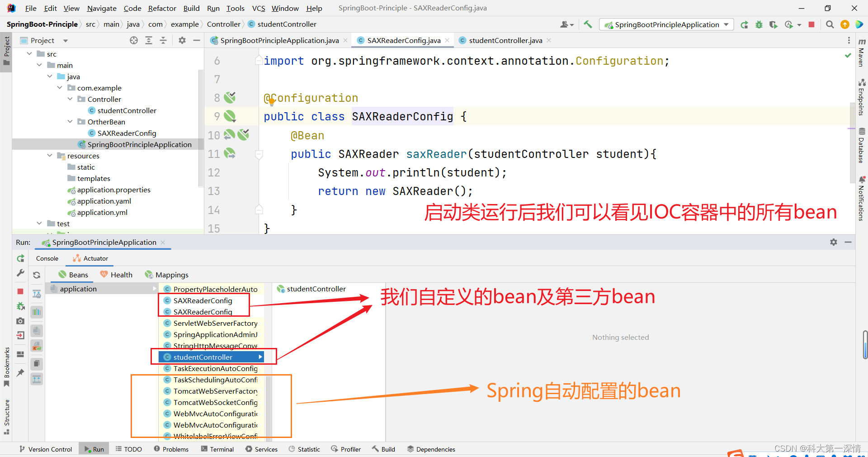Collapse all in Project panel header
Image resolution: width=868 pixels, height=457 pixels.
(x=163, y=40)
